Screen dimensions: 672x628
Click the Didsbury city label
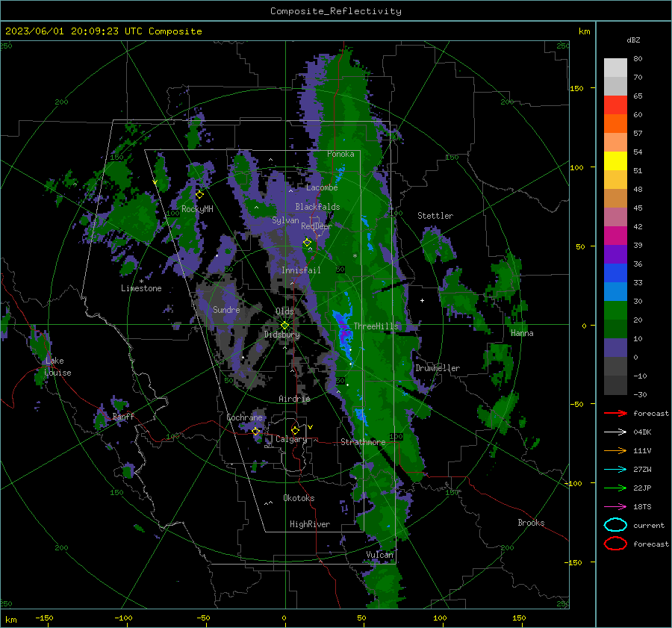pyautogui.click(x=282, y=335)
